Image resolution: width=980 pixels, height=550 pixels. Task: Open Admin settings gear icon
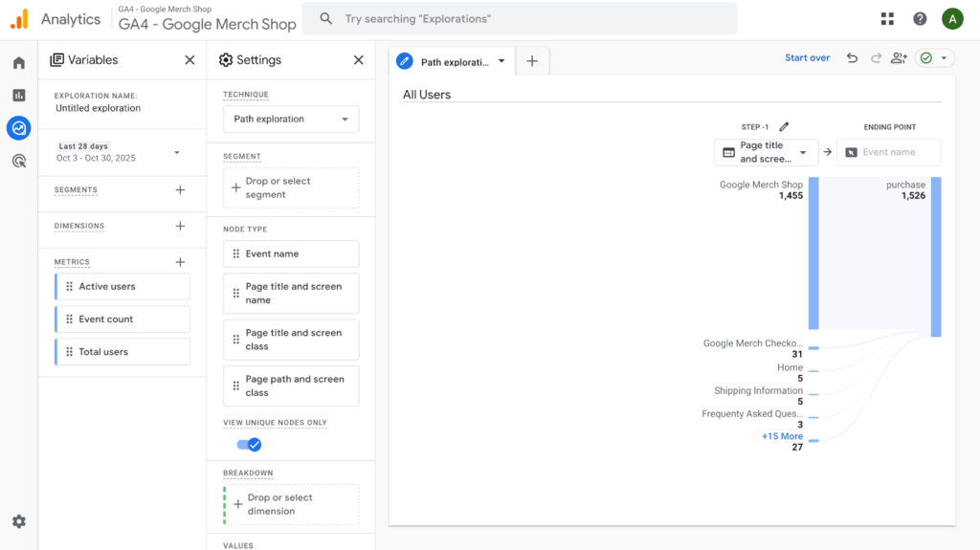18,521
